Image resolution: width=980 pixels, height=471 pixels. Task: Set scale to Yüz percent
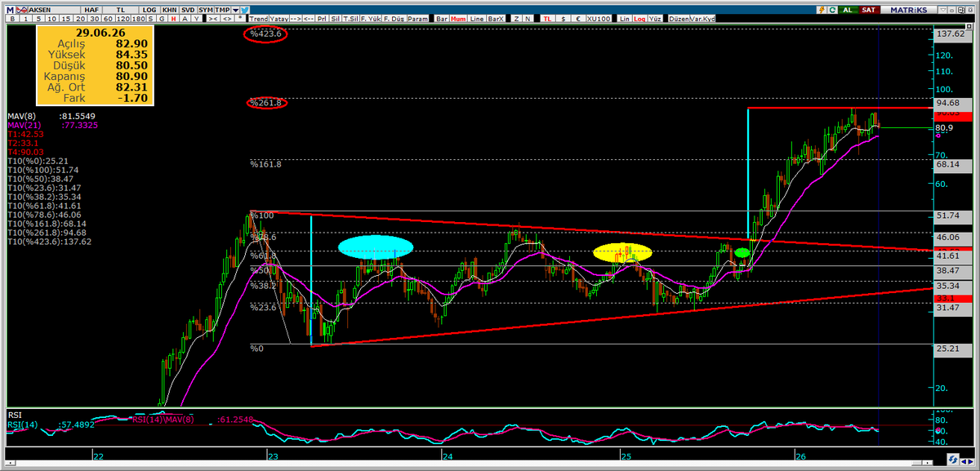point(655,19)
